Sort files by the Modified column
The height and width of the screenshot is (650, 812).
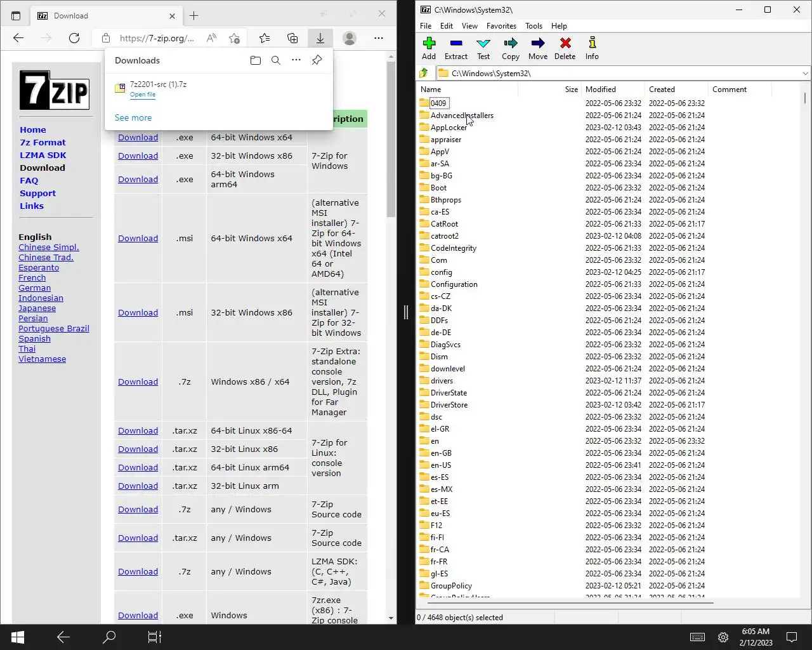pyautogui.click(x=613, y=90)
